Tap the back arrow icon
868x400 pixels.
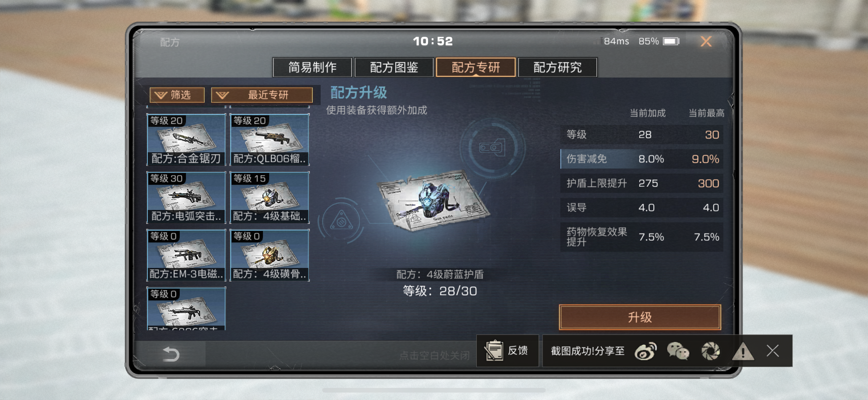tap(171, 354)
